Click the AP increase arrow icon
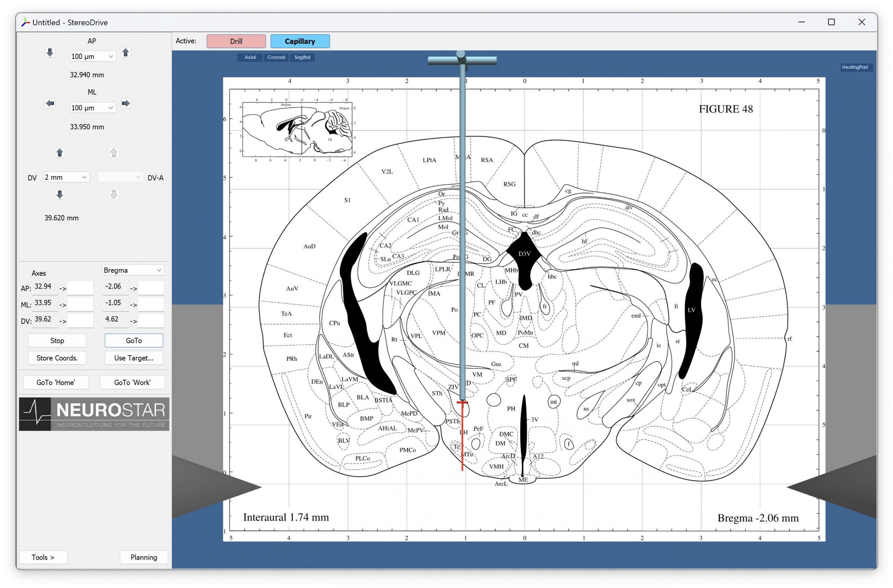Viewport: 893px width, 588px height. pyautogui.click(x=126, y=53)
